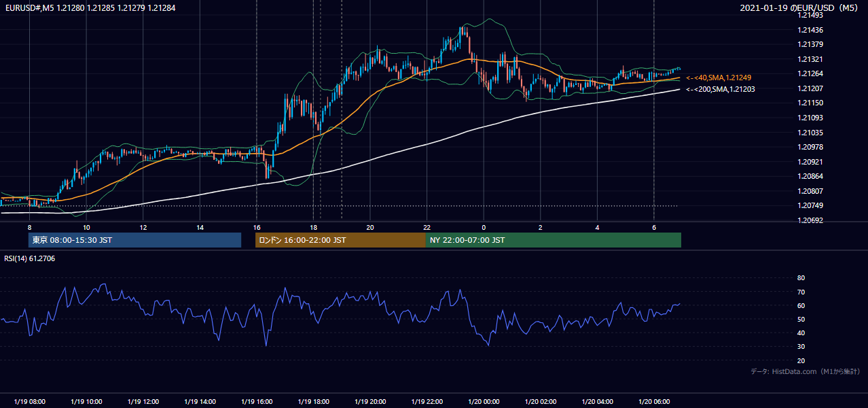This screenshot has width=868, height=408.
Task: Click price axis label 1.21493
Action: (x=810, y=15)
